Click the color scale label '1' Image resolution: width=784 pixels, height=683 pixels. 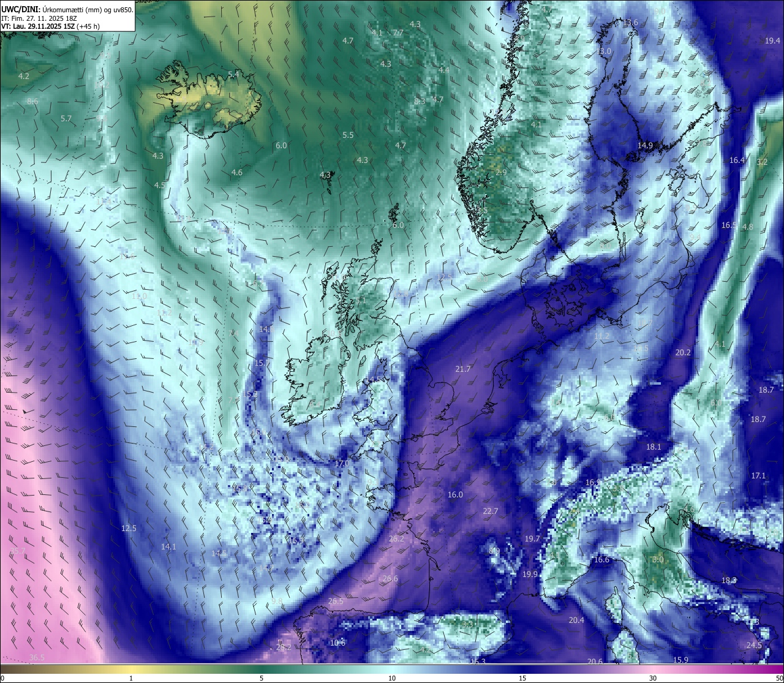click(x=131, y=678)
